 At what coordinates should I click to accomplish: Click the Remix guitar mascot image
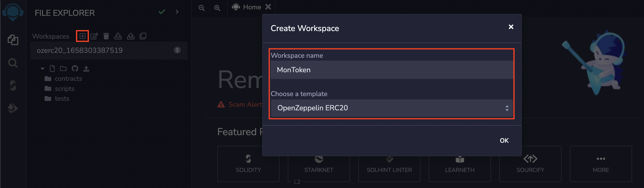coord(594,62)
